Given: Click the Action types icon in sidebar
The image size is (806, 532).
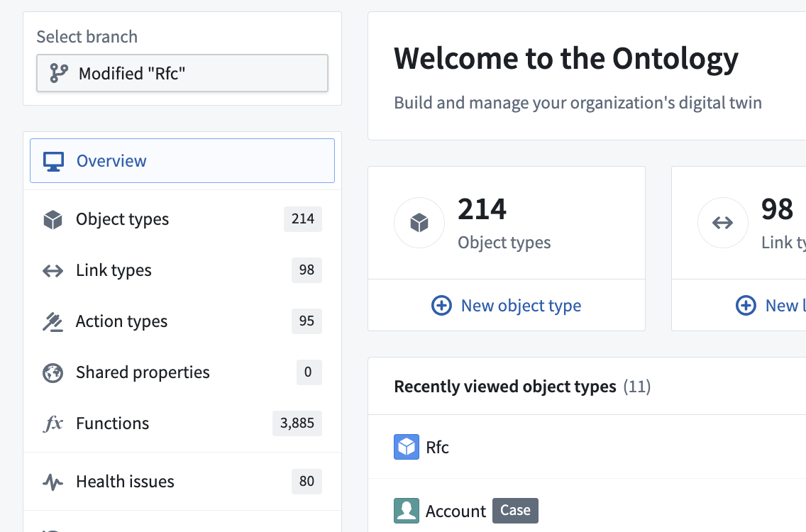Looking at the screenshot, I should click(x=53, y=322).
